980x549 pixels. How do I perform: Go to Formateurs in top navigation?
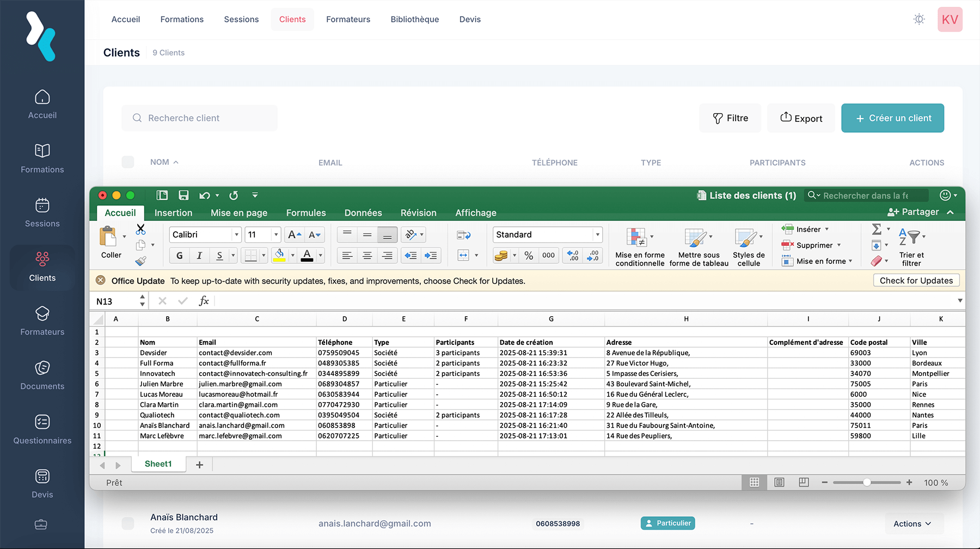pyautogui.click(x=348, y=20)
